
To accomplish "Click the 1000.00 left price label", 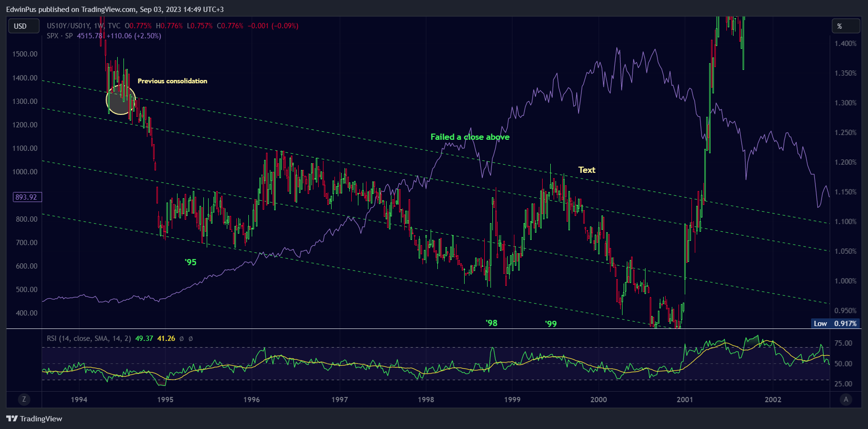I will (25, 172).
